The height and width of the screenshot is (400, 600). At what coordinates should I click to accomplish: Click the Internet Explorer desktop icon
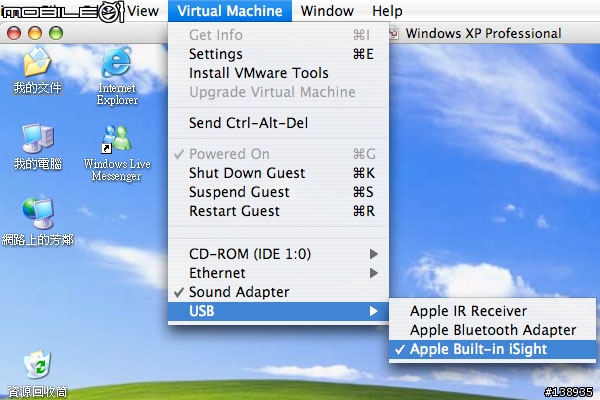pyautogui.click(x=116, y=62)
